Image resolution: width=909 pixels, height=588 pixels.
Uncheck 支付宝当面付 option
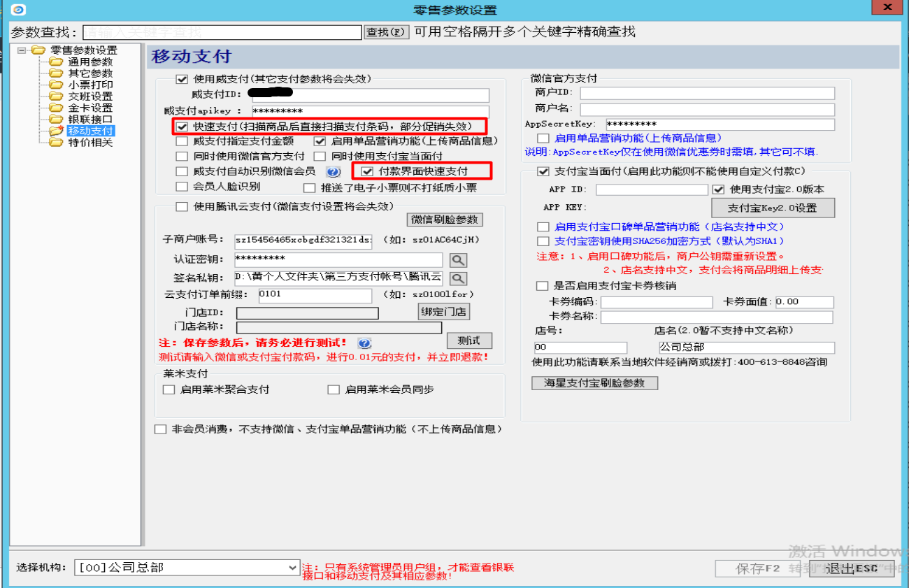pyautogui.click(x=543, y=172)
